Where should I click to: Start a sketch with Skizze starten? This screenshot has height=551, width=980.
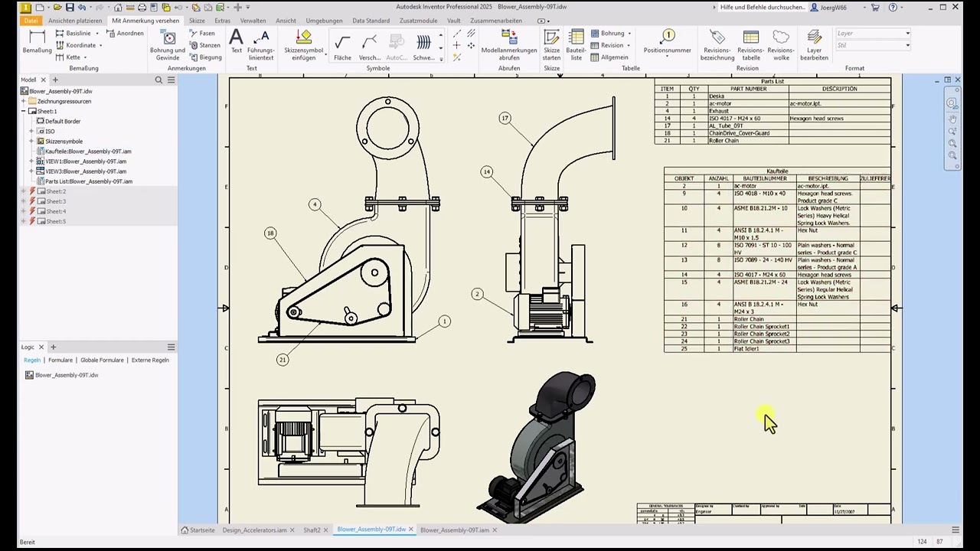tap(551, 46)
